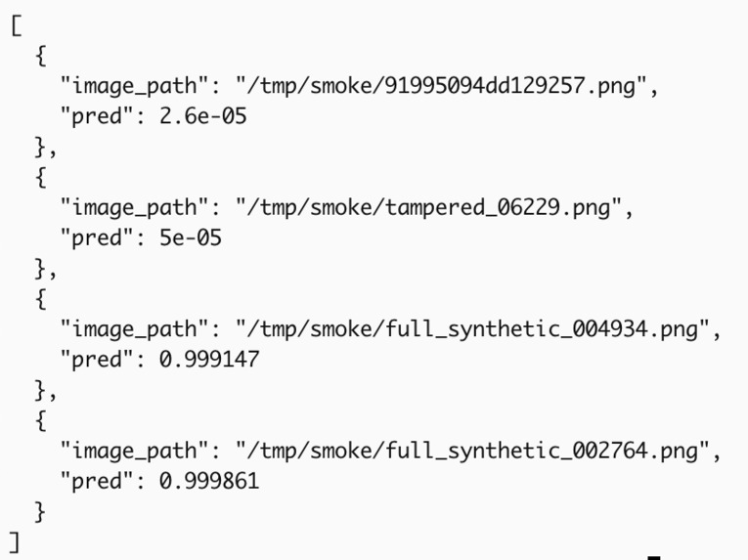Click the "image_path" key of 002764 entry
This screenshot has width=748, height=560.
point(134,452)
